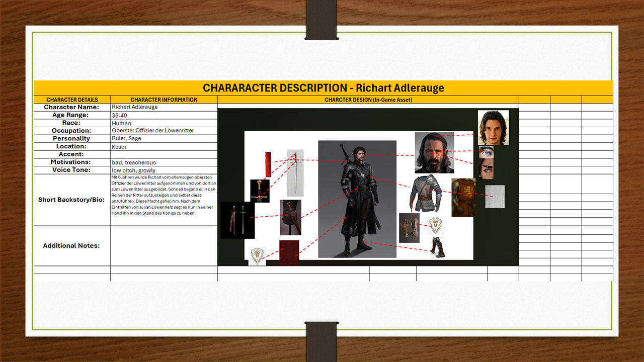Click the empty cell beside 'Additional Notes:'
Screen dimensions: 644x362
click(x=164, y=245)
